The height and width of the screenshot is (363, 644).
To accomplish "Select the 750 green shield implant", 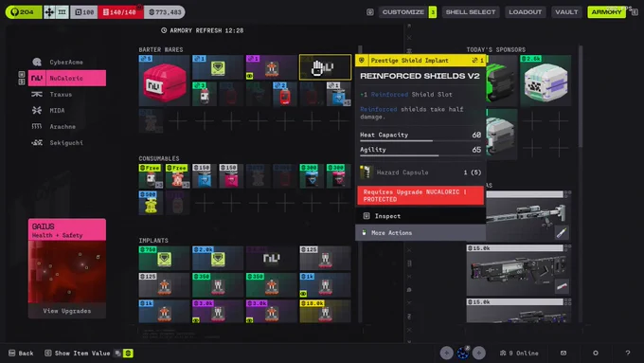I will (x=164, y=258).
